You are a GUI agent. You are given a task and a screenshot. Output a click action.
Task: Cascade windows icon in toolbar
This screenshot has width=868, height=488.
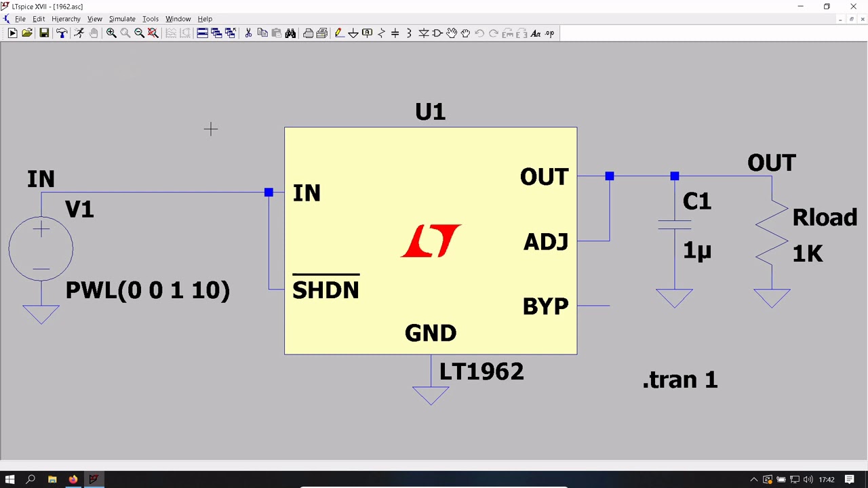pos(216,33)
